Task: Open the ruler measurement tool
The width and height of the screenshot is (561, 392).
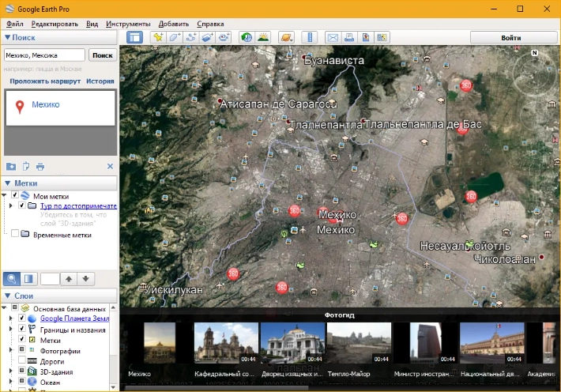Action: [x=310, y=37]
